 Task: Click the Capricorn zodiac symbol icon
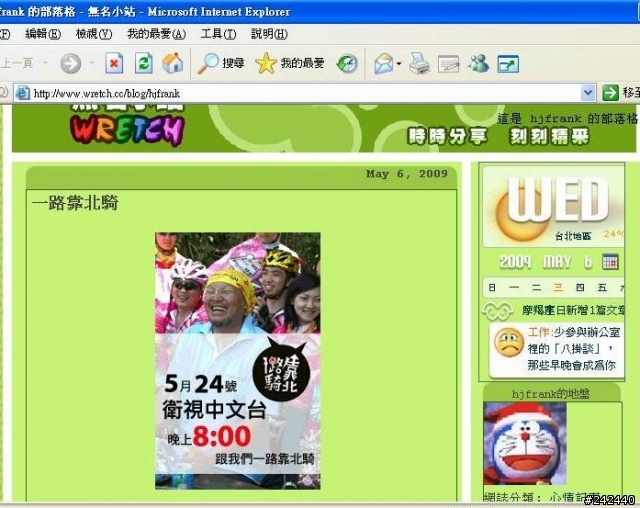[x=498, y=311]
